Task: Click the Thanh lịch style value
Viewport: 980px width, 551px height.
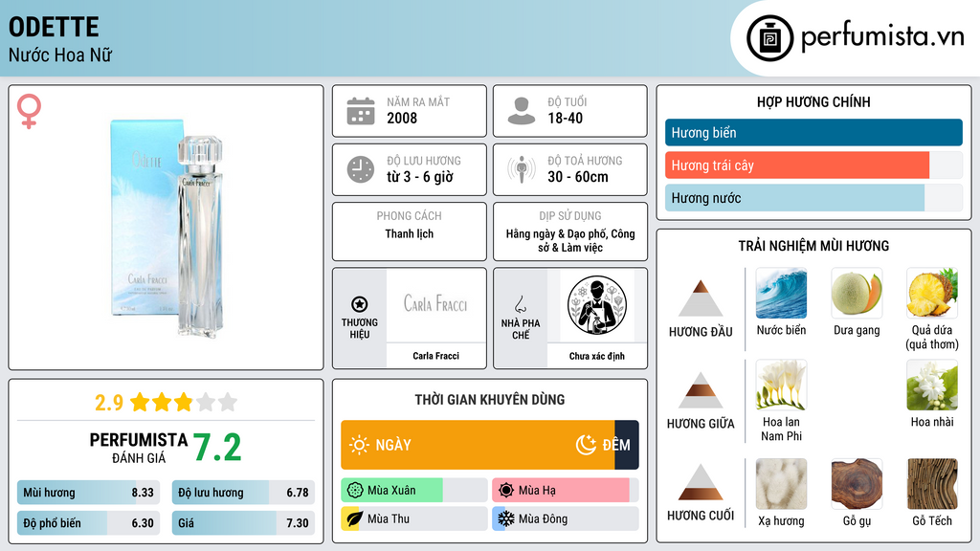Action: point(410,233)
